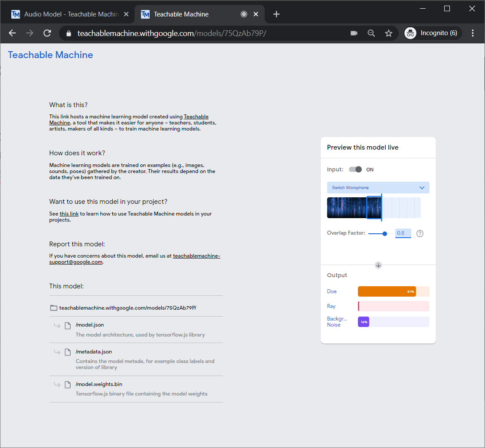The image size is (485, 448).
Task: Open the Incognito (6) profile button
Action: click(x=433, y=33)
